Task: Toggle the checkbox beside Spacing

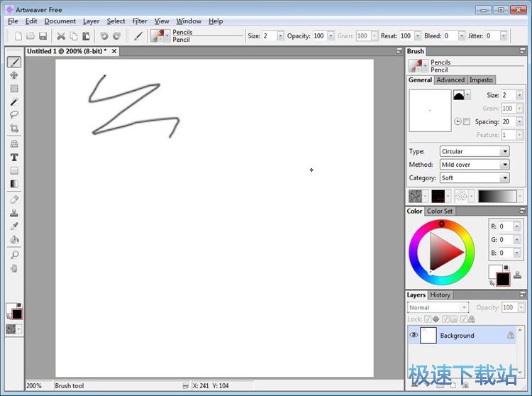Action: [x=466, y=122]
